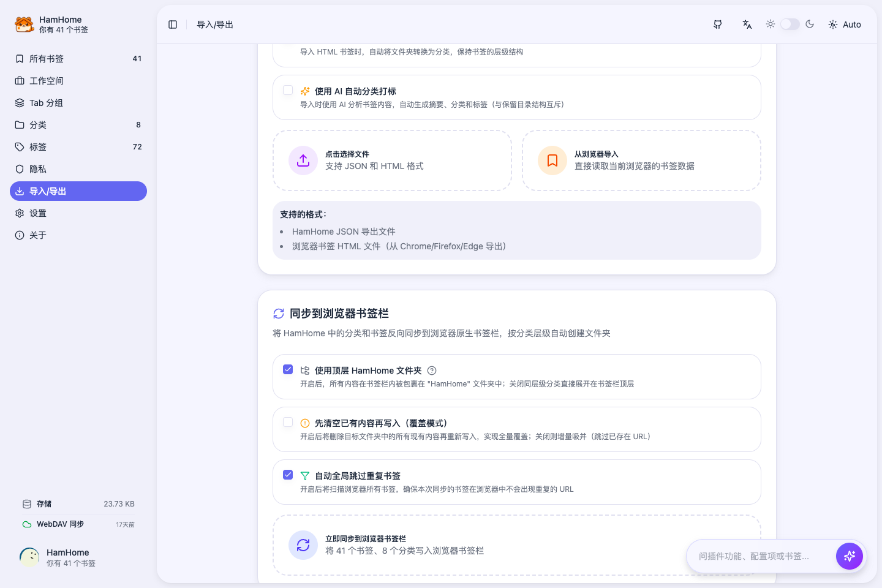The width and height of the screenshot is (882, 588).
Task: Click the HamHome hamster logo
Action: [x=24, y=24]
